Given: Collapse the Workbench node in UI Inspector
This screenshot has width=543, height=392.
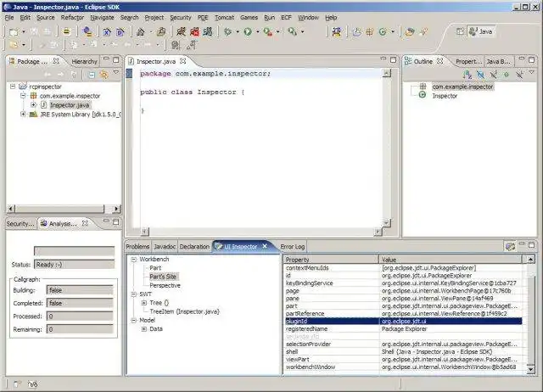Looking at the screenshot, I should (x=134, y=259).
